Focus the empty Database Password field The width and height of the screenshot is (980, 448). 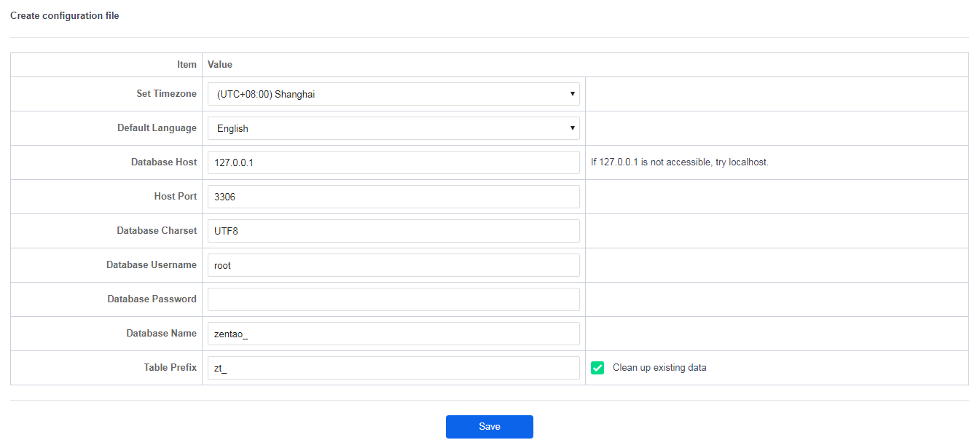click(x=393, y=299)
